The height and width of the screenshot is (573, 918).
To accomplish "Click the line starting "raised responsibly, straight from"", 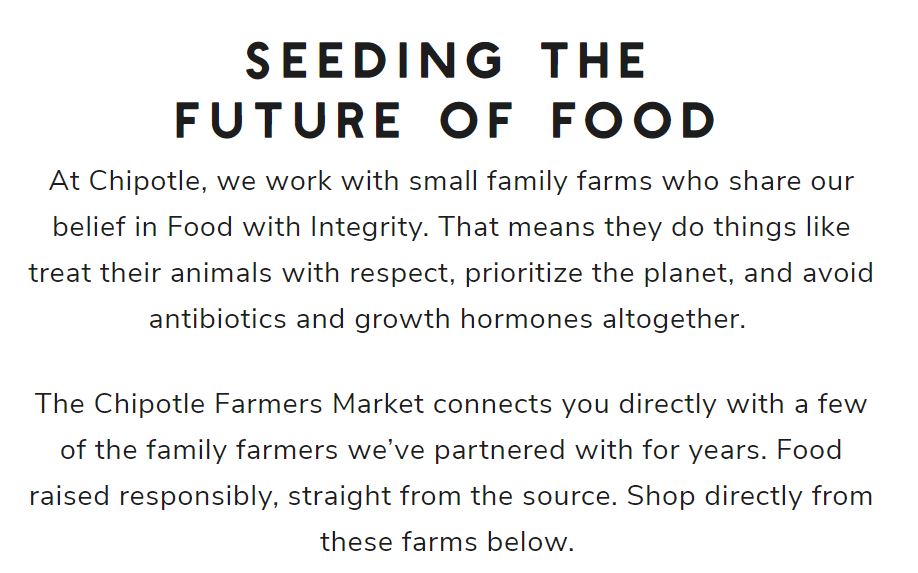I will pyautogui.click(x=451, y=496).
